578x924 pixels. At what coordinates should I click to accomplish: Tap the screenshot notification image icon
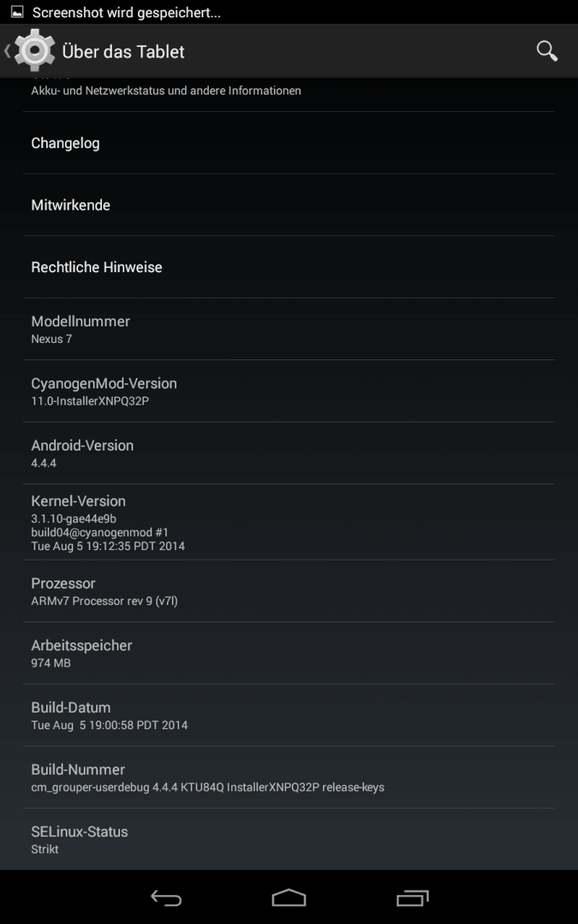point(17,12)
